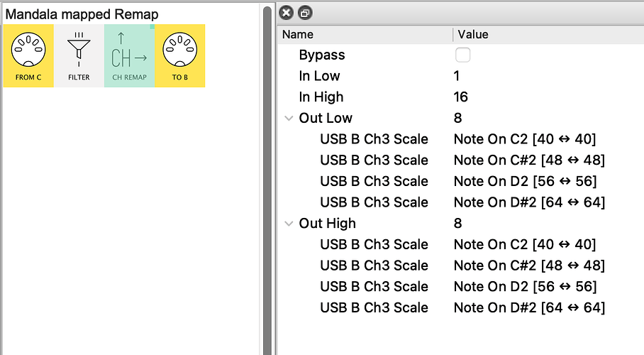Select Note On D2 mapping under Out High
644x355 pixels.
525,286
